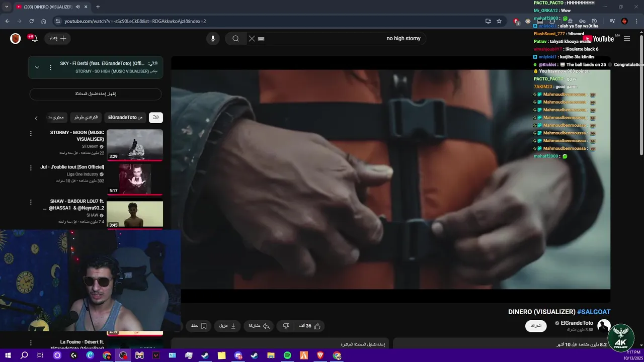Open a new browser tab
644x362 pixels.
[x=98, y=7]
